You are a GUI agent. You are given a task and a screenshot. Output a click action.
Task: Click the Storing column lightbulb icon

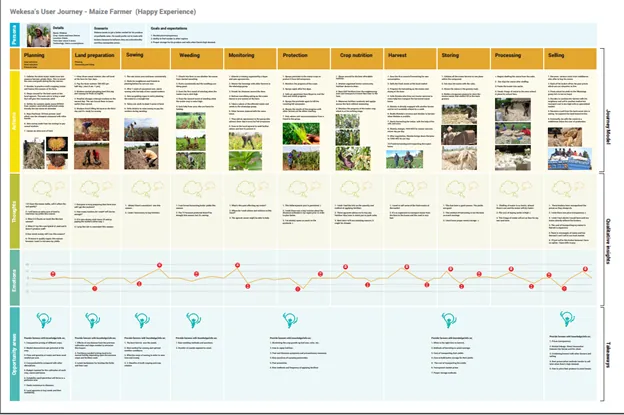(x=449, y=320)
